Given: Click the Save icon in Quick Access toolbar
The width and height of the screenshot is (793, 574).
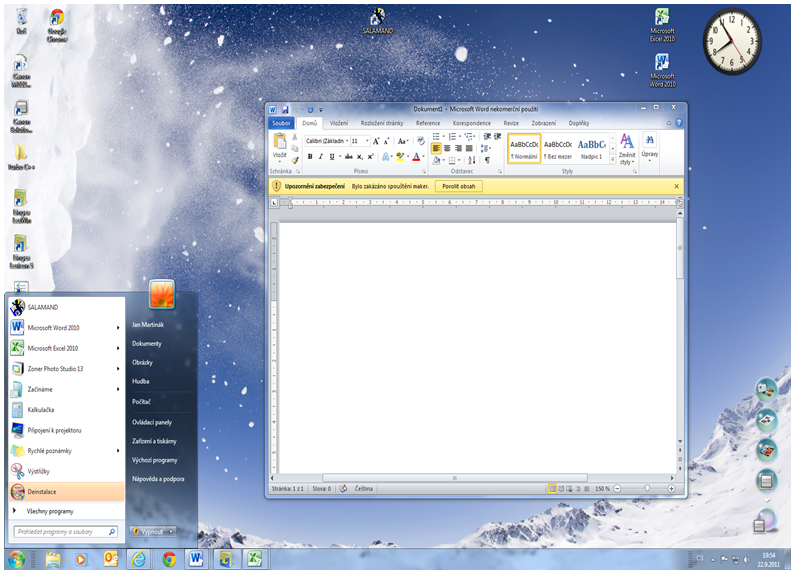Looking at the screenshot, I should pyautogui.click(x=285, y=109).
